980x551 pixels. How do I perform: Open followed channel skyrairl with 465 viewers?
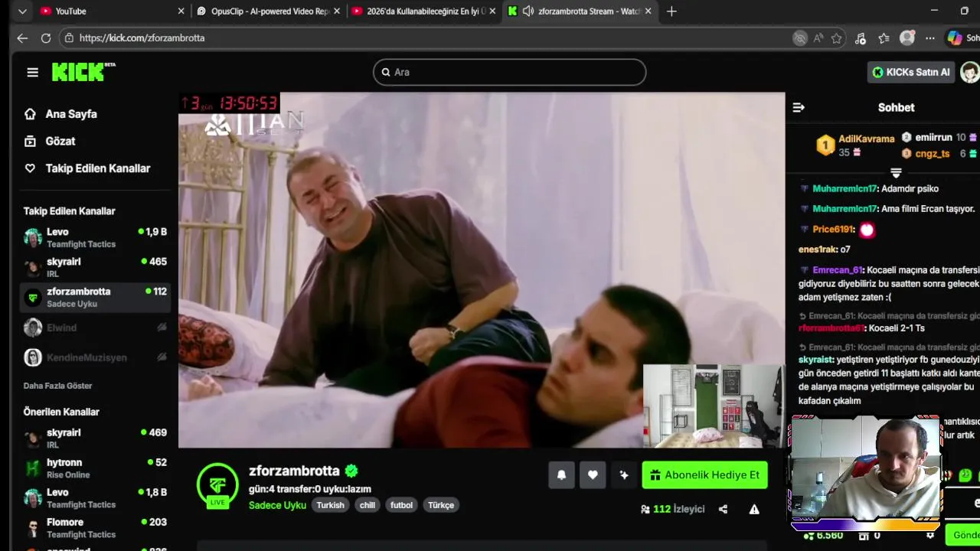coord(95,267)
